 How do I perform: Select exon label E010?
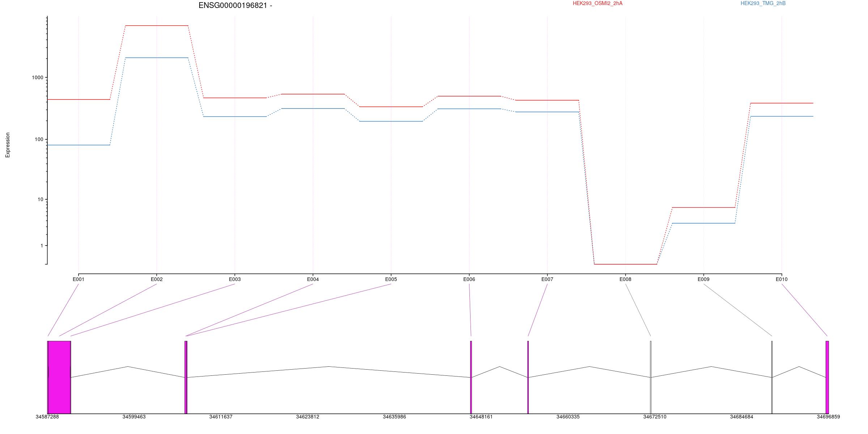coord(782,279)
